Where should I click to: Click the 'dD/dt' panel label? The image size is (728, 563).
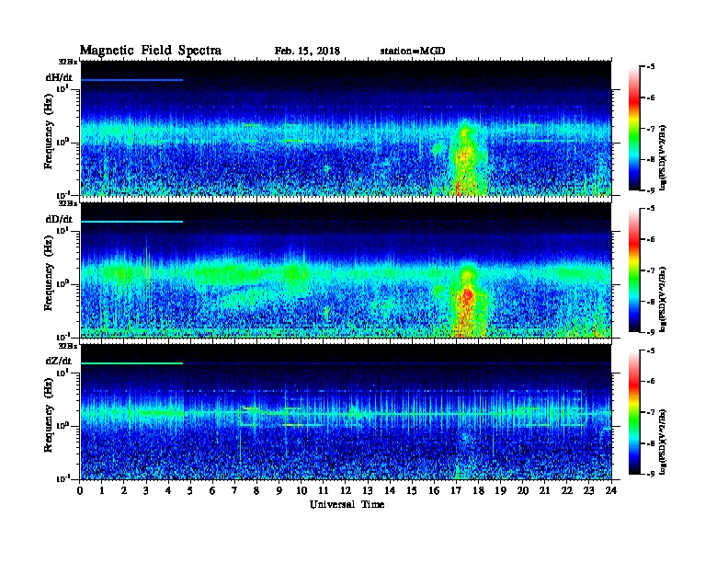(59, 219)
